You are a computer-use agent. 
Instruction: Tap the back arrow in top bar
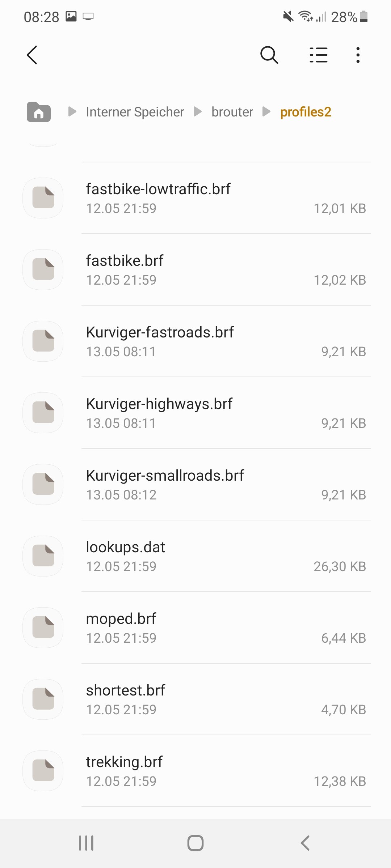pyautogui.click(x=32, y=55)
